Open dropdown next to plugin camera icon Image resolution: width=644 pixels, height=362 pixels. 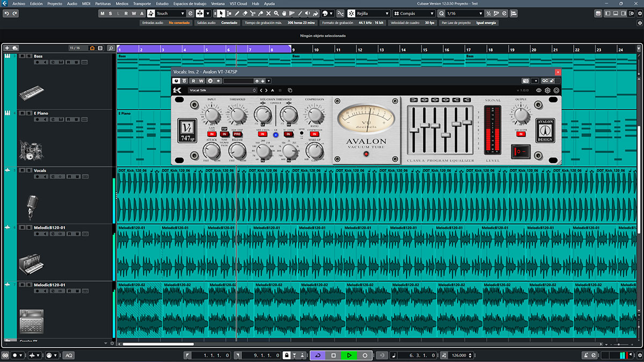pos(535,80)
